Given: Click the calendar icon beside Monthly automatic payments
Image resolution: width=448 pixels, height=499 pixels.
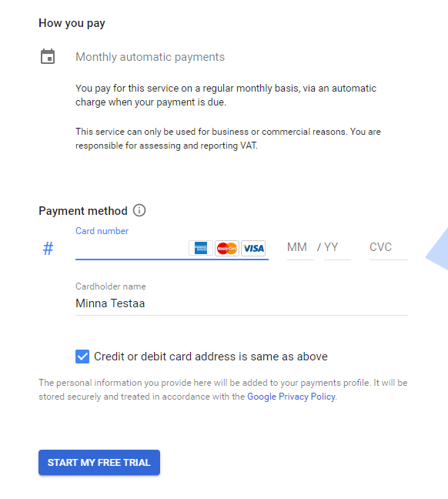Looking at the screenshot, I should click(48, 57).
